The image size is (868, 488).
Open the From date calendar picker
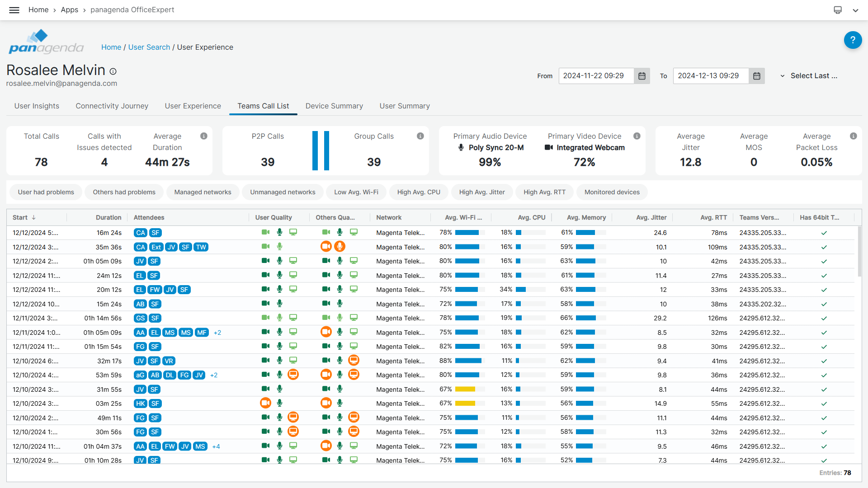point(642,76)
